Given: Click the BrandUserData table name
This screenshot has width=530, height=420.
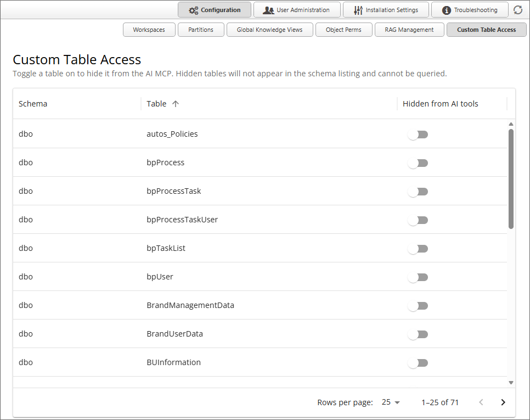Looking at the screenshot, I should 175,334.
